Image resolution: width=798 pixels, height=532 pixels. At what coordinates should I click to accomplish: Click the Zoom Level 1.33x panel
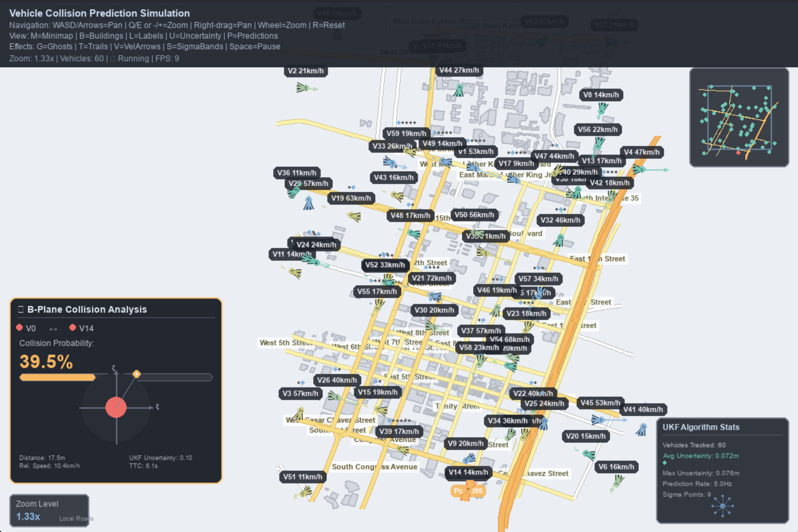[50, 510]
